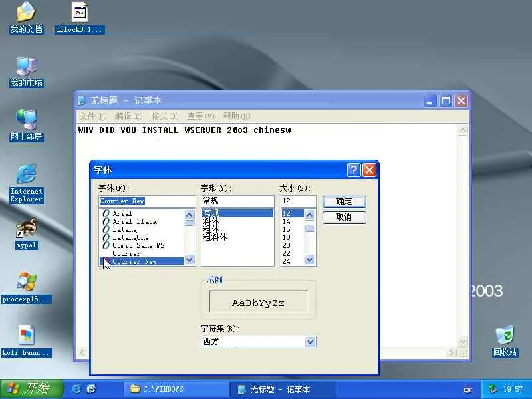The width and height of the screenshot is (532, 399).
Task: Select size 20 in the size list
Action: 293,245
